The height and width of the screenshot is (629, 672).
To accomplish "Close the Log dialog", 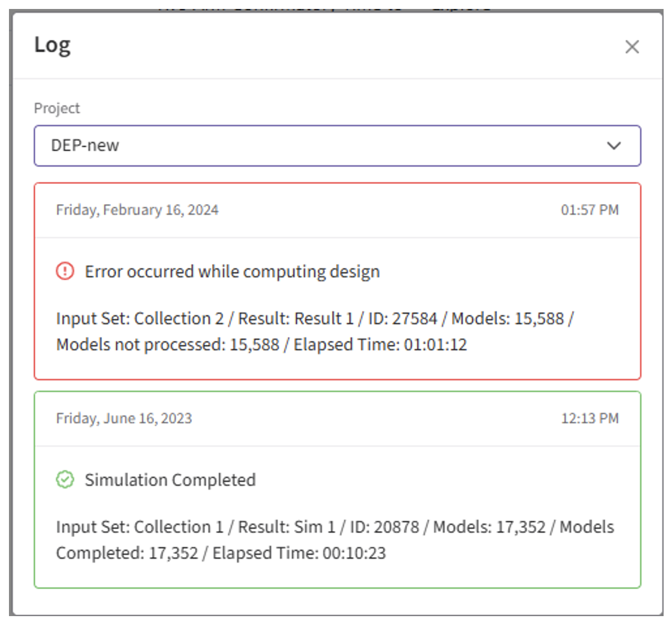I will (x=632, y=47).
